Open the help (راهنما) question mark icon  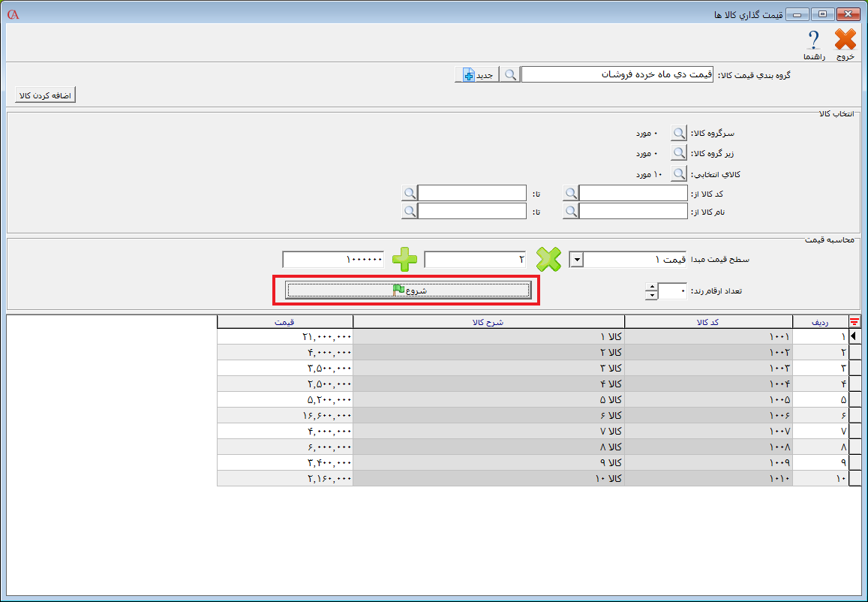[813, 41]
